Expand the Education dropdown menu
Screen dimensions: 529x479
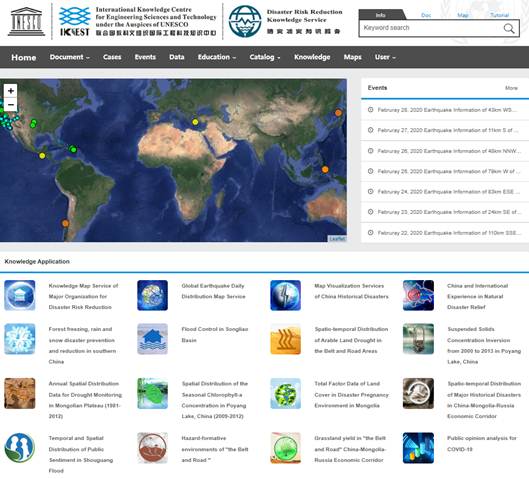click(x=217, y=57)
